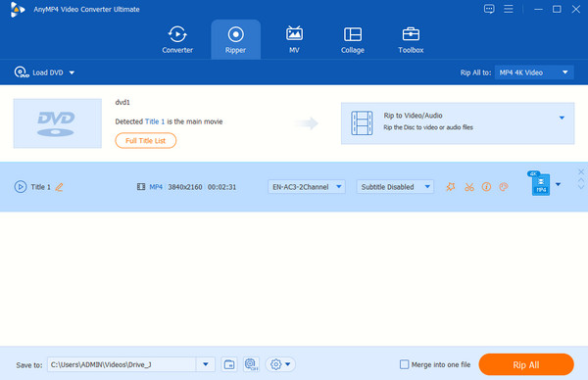The width and height of the screenshot is (588, 380).
Task: Open the Subtitle Disabled dropdown
Action: tap(395, 187)
